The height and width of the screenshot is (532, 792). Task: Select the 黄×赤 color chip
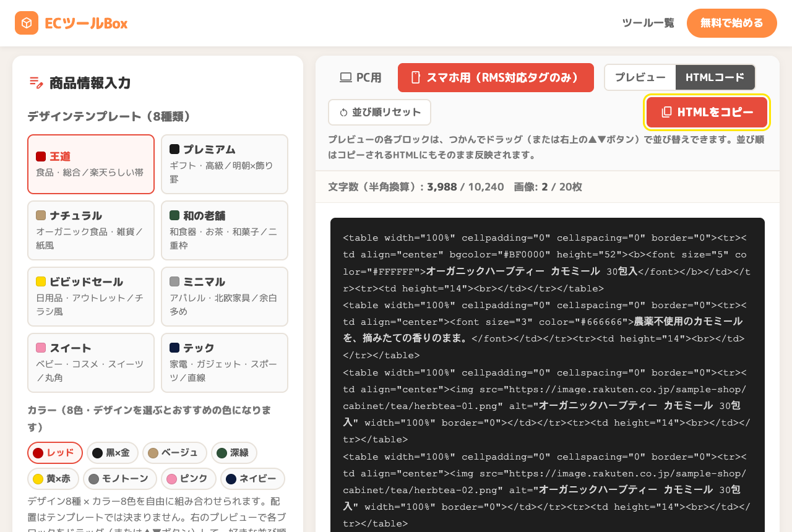pyautogui.click(x=53, y=479)
